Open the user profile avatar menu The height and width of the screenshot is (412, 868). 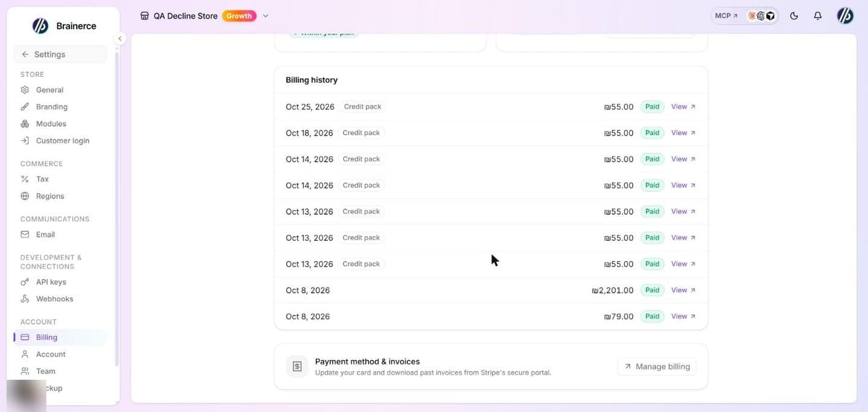click(845, 16)
